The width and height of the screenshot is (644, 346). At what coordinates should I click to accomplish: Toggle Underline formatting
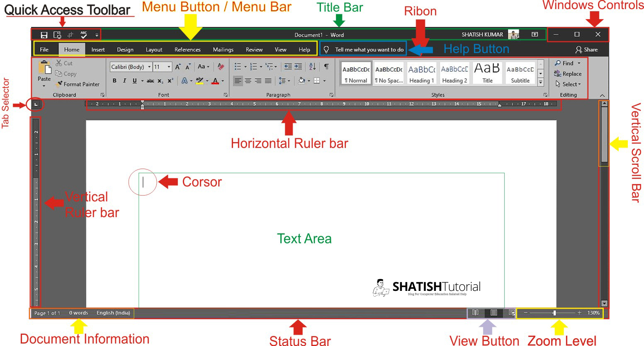[134, 81]
